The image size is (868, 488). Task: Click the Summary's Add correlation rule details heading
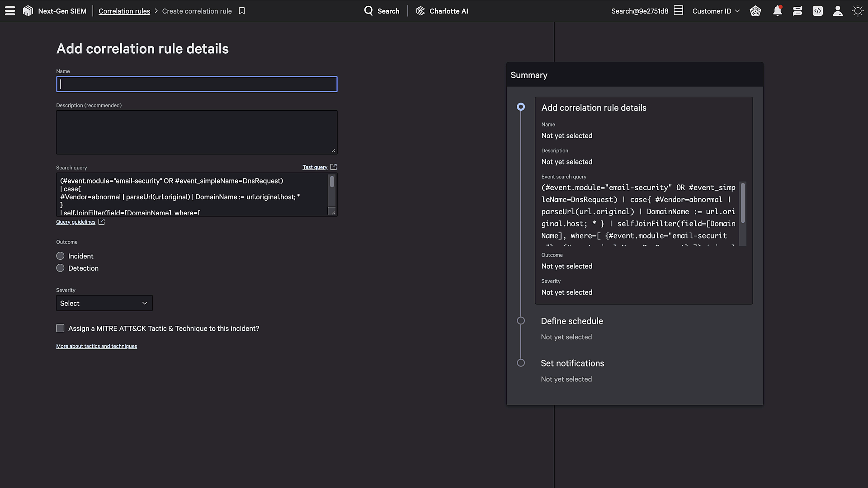(x=594, y=108)
